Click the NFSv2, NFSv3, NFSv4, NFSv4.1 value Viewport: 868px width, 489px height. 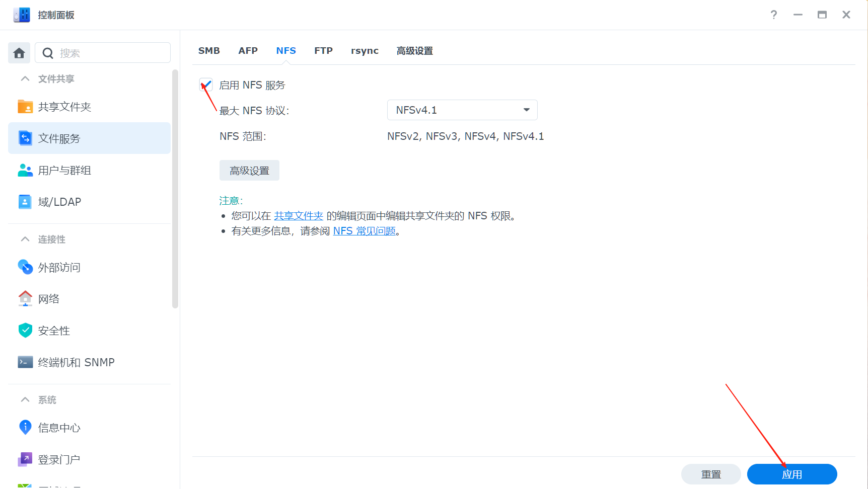[x=466, y=136]
